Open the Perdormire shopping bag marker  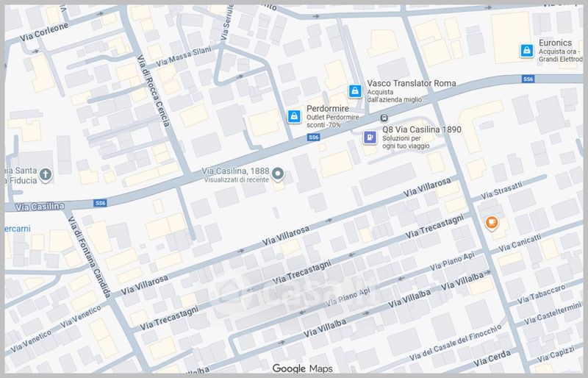point(294,116)
